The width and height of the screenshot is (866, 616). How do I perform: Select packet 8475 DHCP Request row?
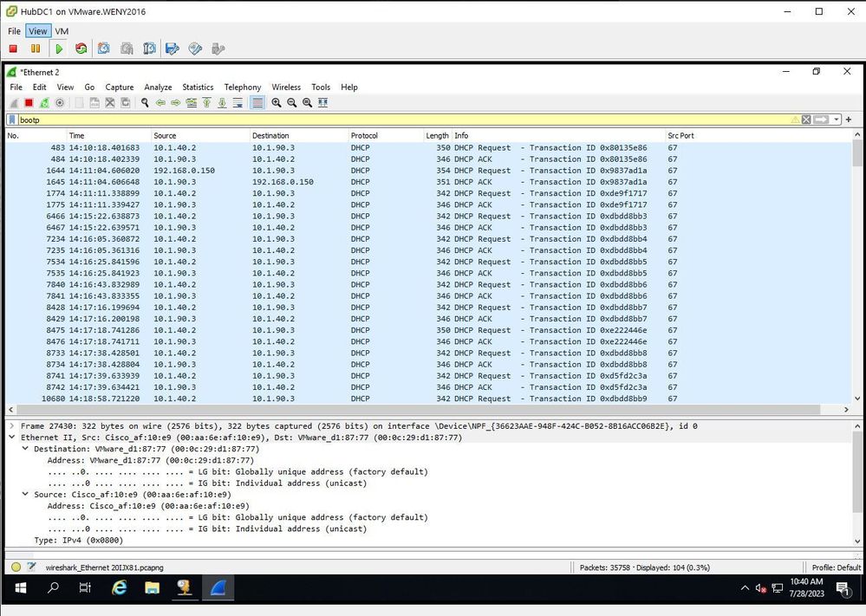click(x=428, y=330)
